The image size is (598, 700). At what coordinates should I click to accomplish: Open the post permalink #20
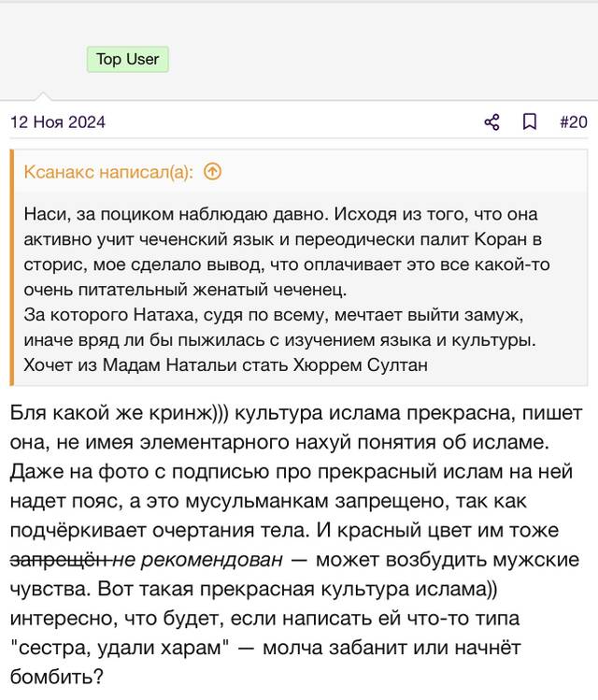pos(574,121)
